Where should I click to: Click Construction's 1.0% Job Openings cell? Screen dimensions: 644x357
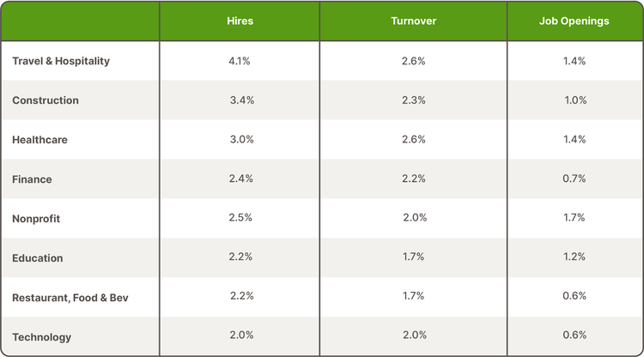pyautogui.click(x=575, y=100)
